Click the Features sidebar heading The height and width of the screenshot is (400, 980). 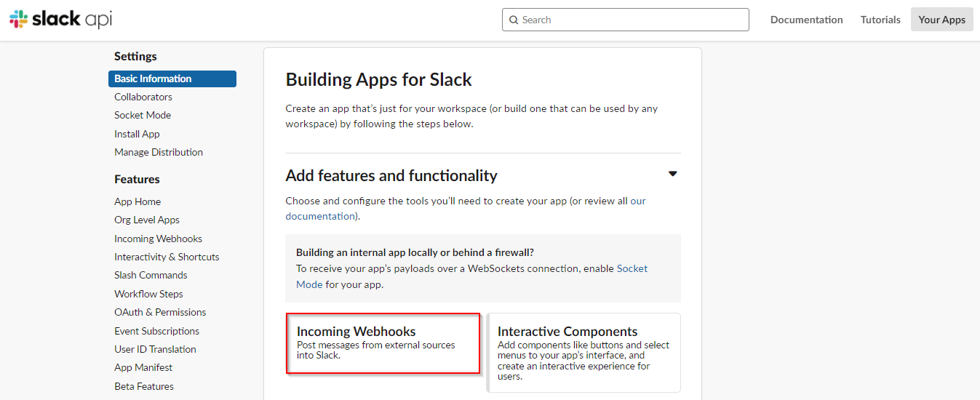tap(137, 179)
